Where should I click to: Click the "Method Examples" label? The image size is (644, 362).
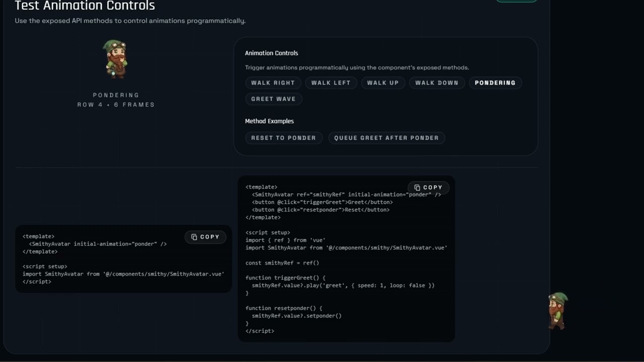pos(269,121)
